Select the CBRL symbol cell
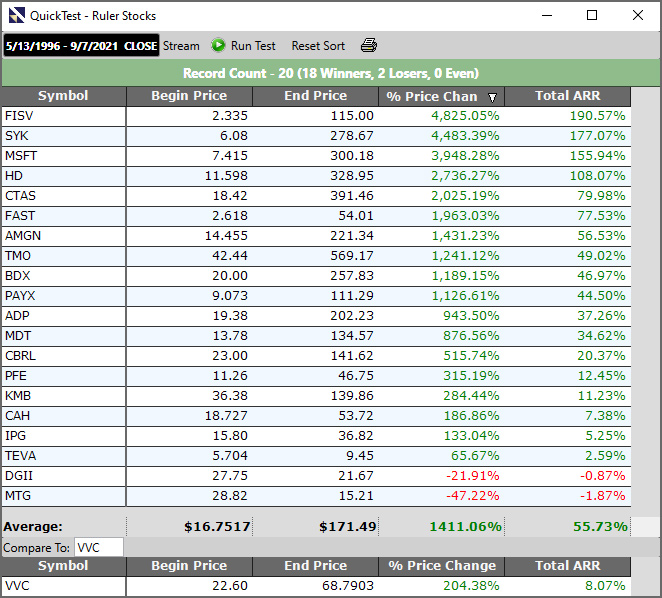Image resolution: width=662 pixels, height=598 pixels. point(63,356)
